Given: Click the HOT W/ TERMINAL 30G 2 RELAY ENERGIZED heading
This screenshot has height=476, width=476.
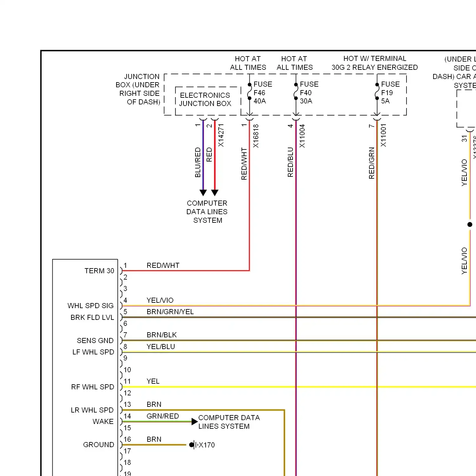Looking at the screenshot, I should pyautogui.click(x=375, y=63).
